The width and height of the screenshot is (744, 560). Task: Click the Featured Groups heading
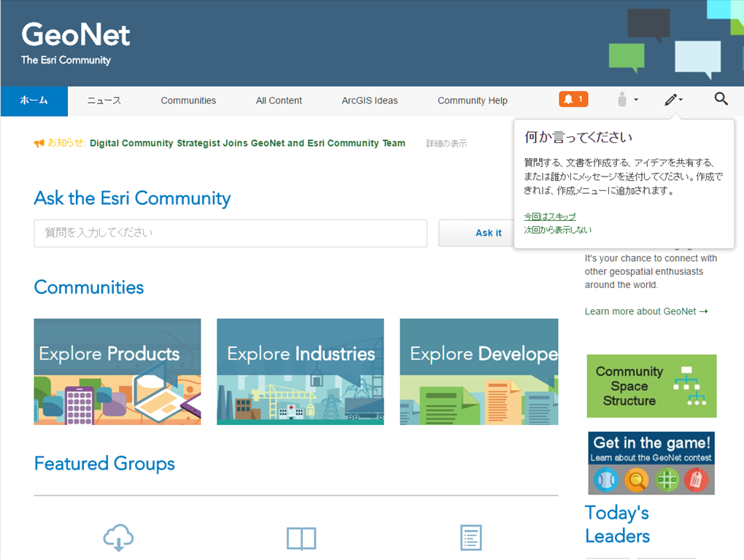coord(104,463)
